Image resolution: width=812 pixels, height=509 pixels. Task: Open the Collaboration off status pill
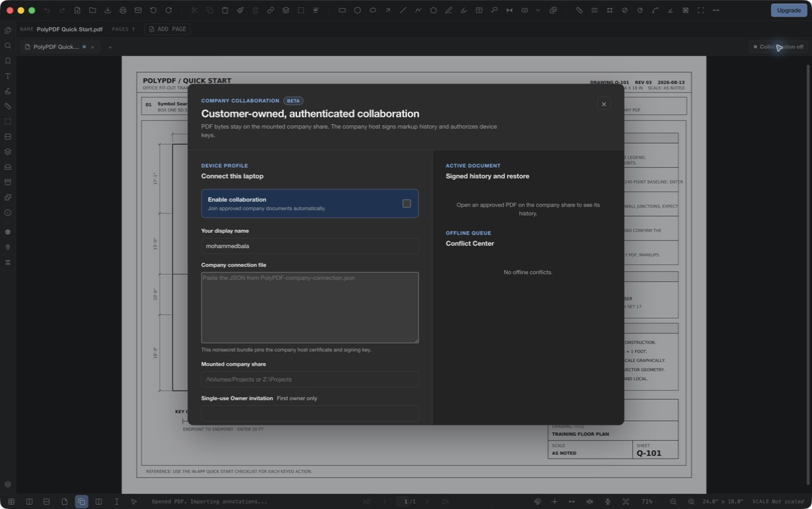(779, 46)
